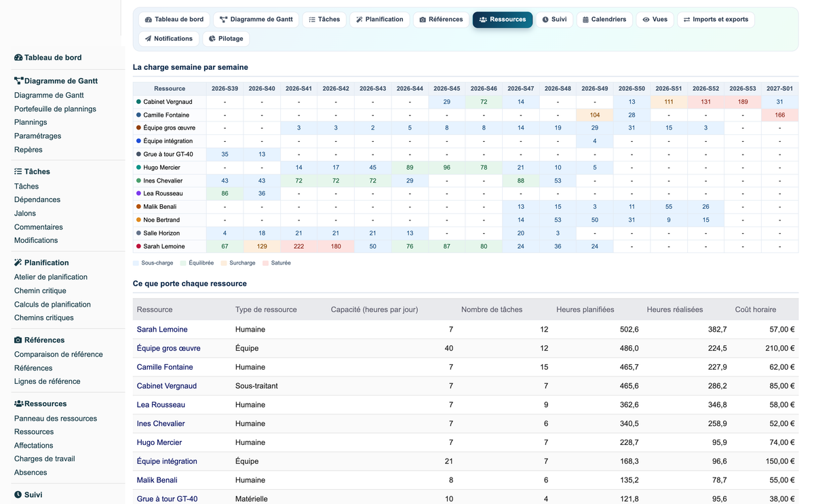The height and width of the screenshot is (504, 814).
Task: Click Camille Fontaine's 166 cell in 2027-S01
Action: click(x=779, y=115)
